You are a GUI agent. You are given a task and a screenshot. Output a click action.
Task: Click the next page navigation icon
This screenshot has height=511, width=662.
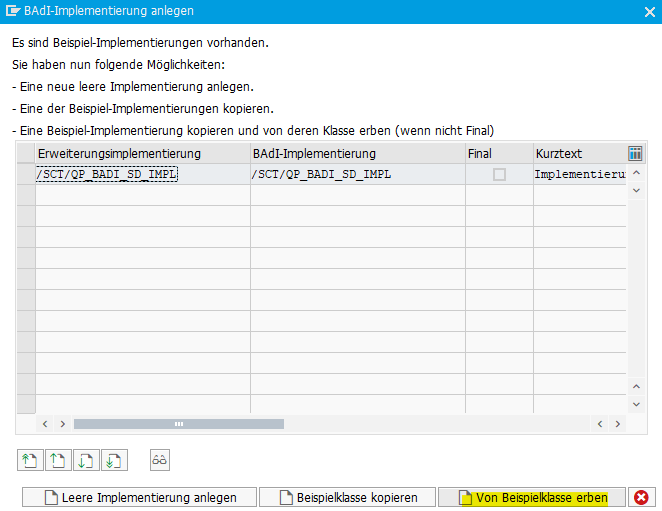pyautogui.click(x=86, y=460)
